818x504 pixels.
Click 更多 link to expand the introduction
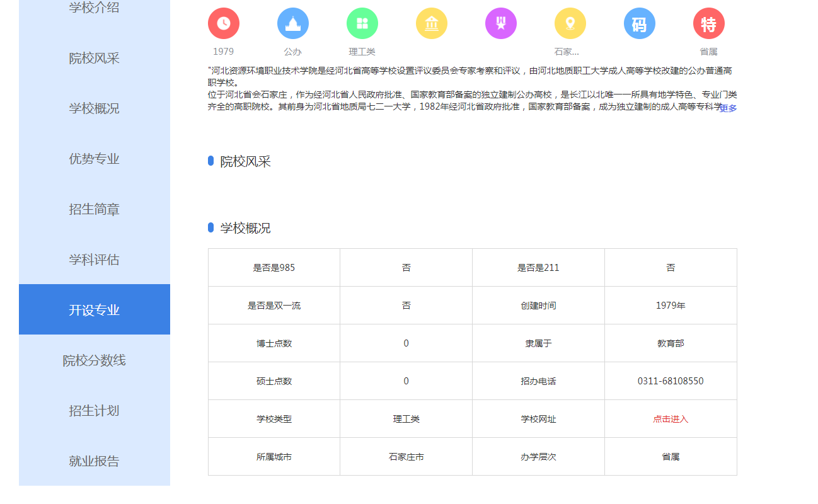click(728, 108)
